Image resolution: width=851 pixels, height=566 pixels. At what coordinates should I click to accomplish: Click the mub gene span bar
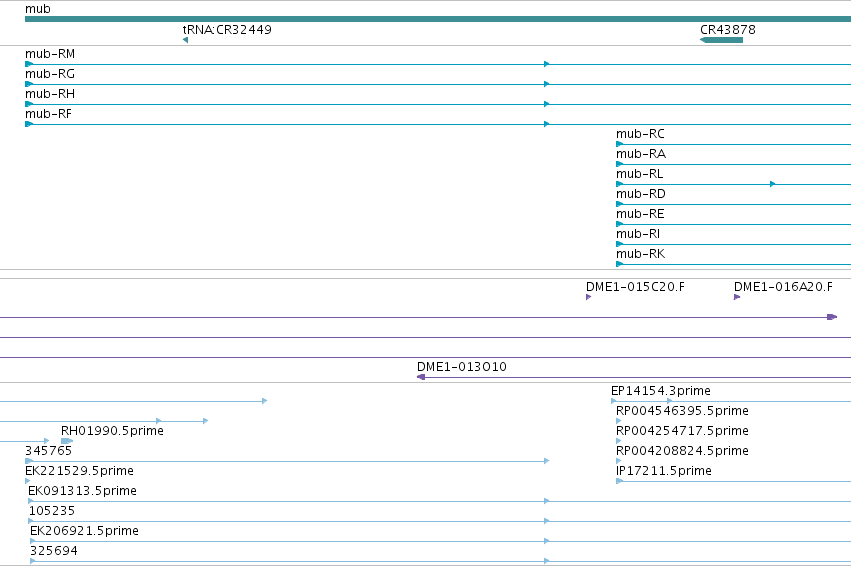pos(438,20)
